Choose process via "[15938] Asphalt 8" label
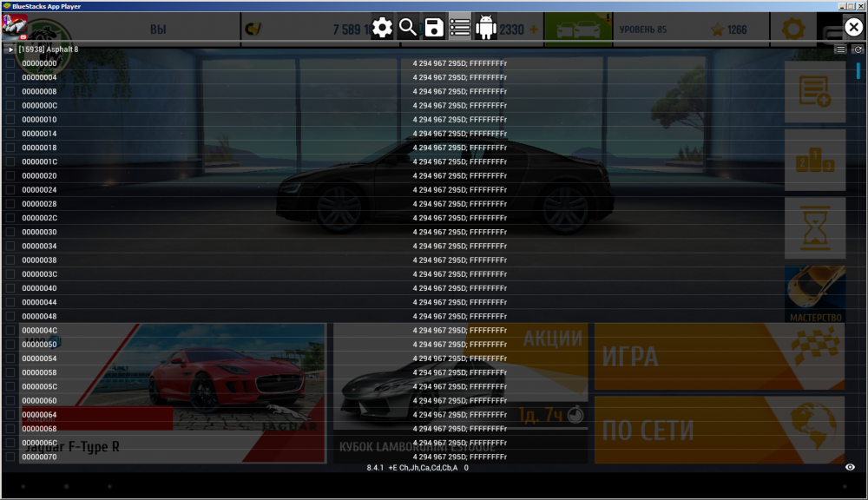The image size is (868, 500). click(48, 49)
